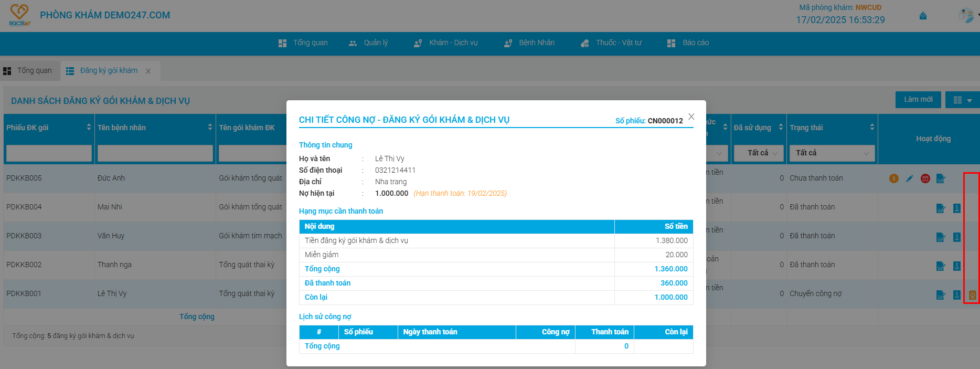Focus the Phiếu ĐK gói filter box
Image resolution: width=980 pixels, height=369 pixels.
pos(49,153)
